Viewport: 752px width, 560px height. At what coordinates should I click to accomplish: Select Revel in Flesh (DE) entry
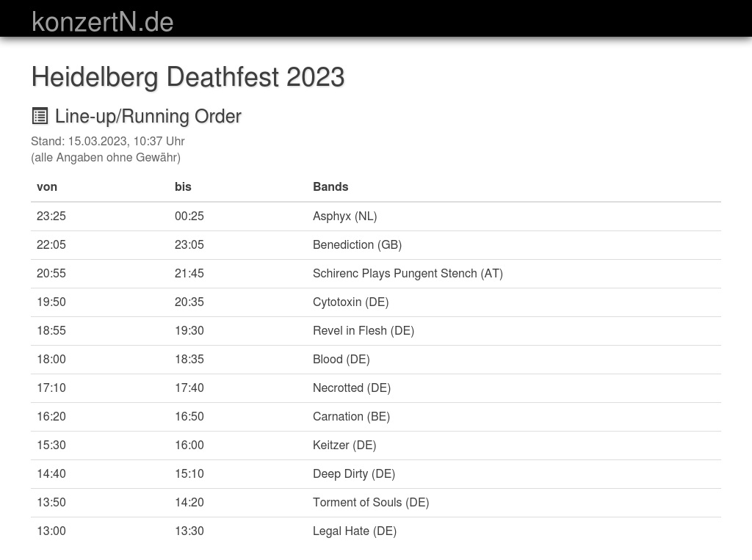click(x=364, y=330)
